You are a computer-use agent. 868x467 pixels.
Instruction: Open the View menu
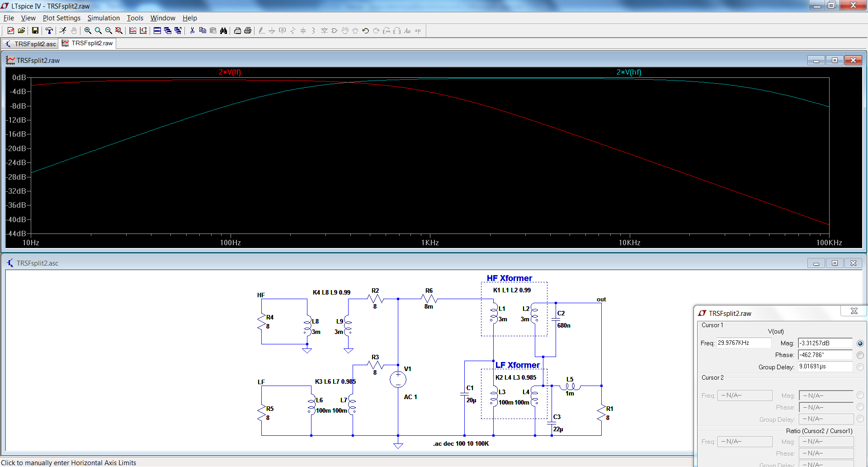pos(28,18)
